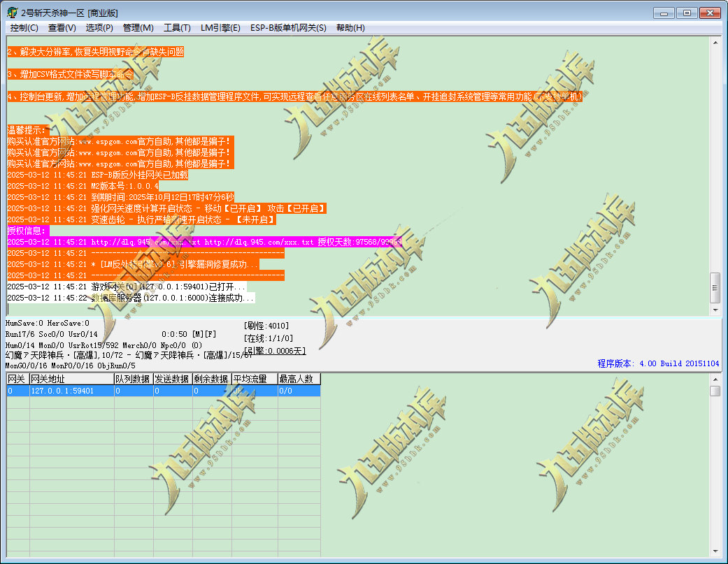This screenshot has width=728, height=564.
Task: Click the [在线:1/1/0] status text
Action: [269, 338]
